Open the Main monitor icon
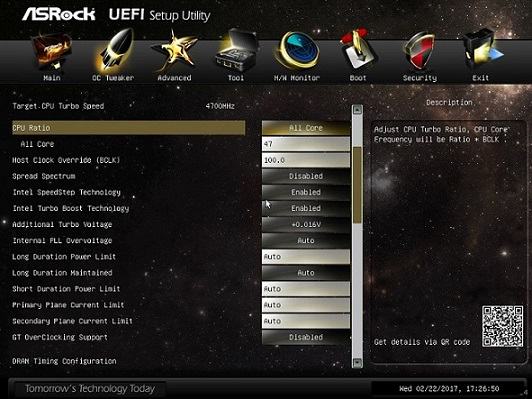This screenshot has height=399, width=532. (x=52, y=52)
